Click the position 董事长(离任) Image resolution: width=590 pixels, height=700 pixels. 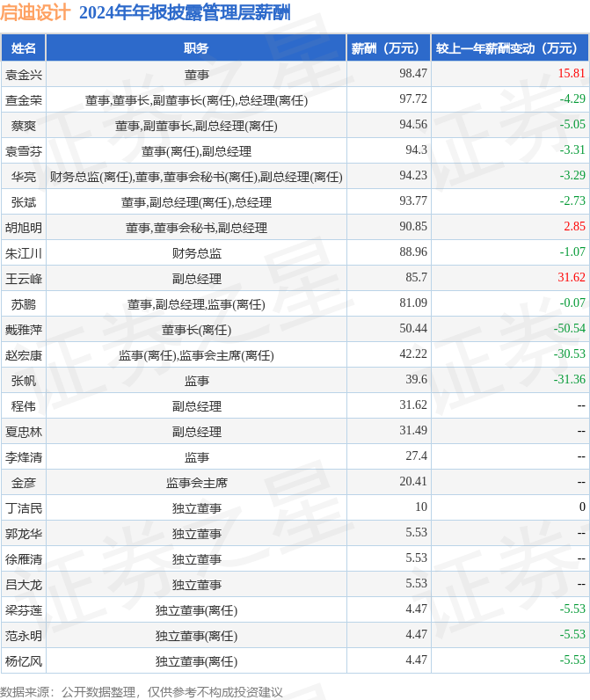(196, 330)
